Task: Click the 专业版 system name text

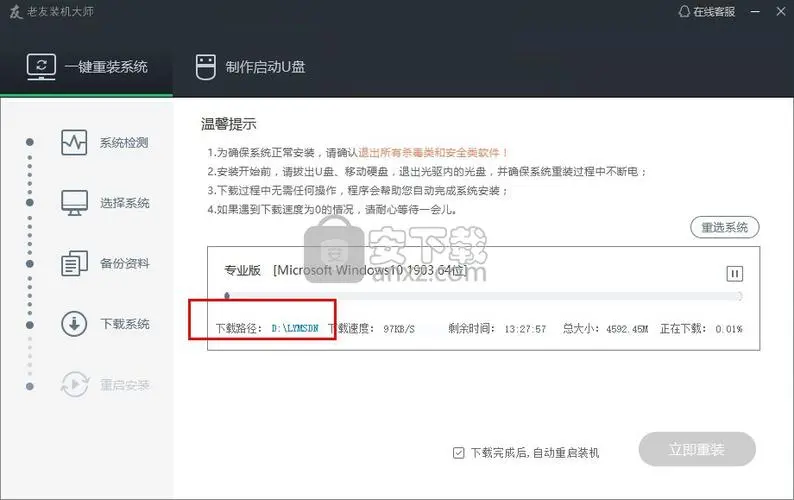Action: click(x=242, y=271)
